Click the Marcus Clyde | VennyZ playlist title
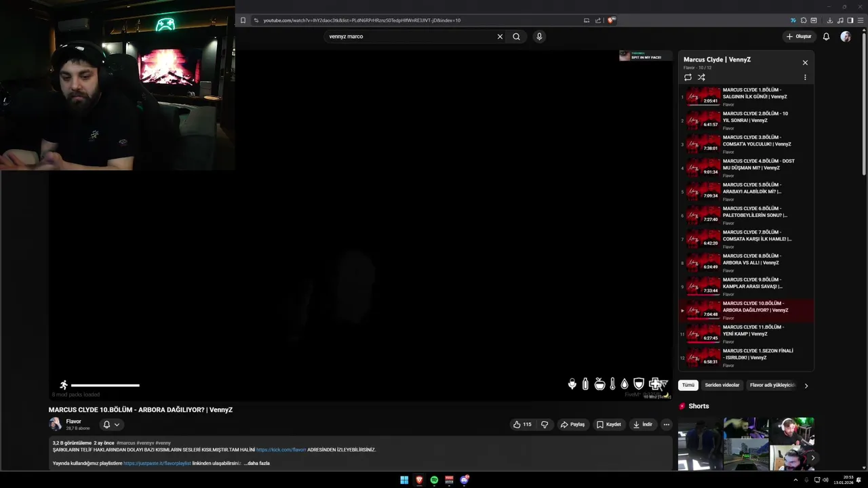Screen dimensions: 868x488 717,60
